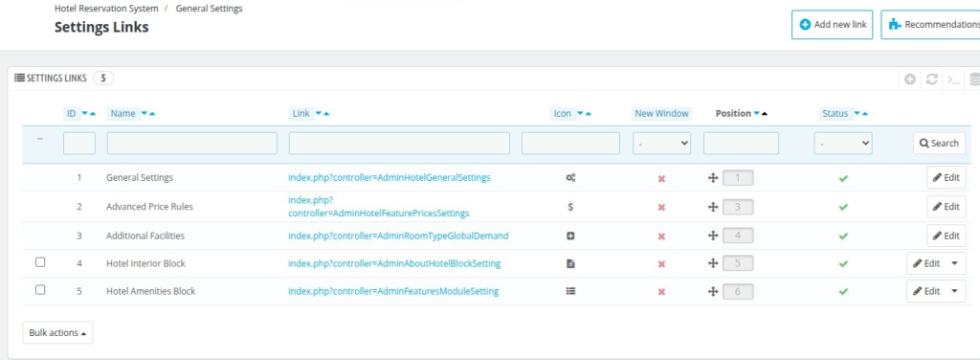
Task: Go to Hotel Reservation System breadcrumb
Action: click(x=105, y=9)
